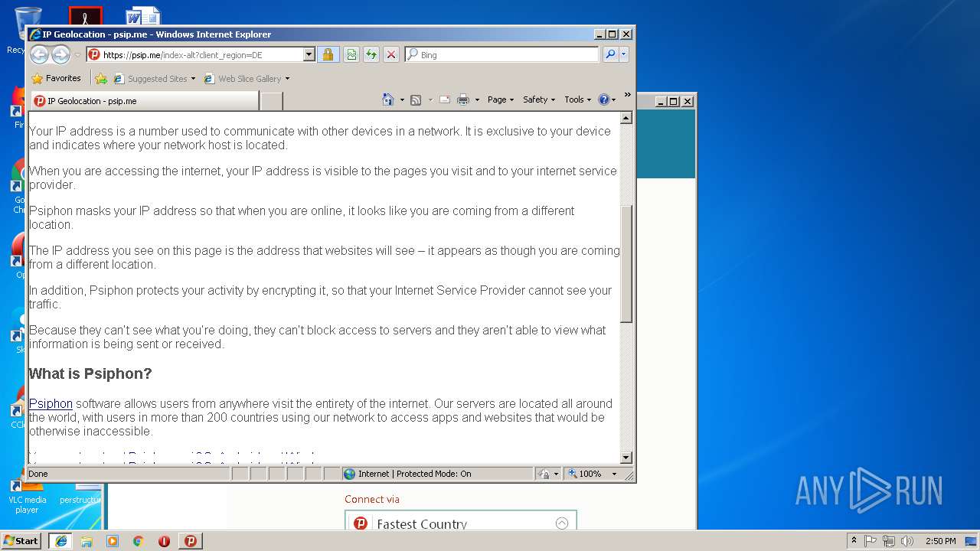Click the vertical scrollbar thumb
Viewport: 980px width, 551px height.
point(626,264)
